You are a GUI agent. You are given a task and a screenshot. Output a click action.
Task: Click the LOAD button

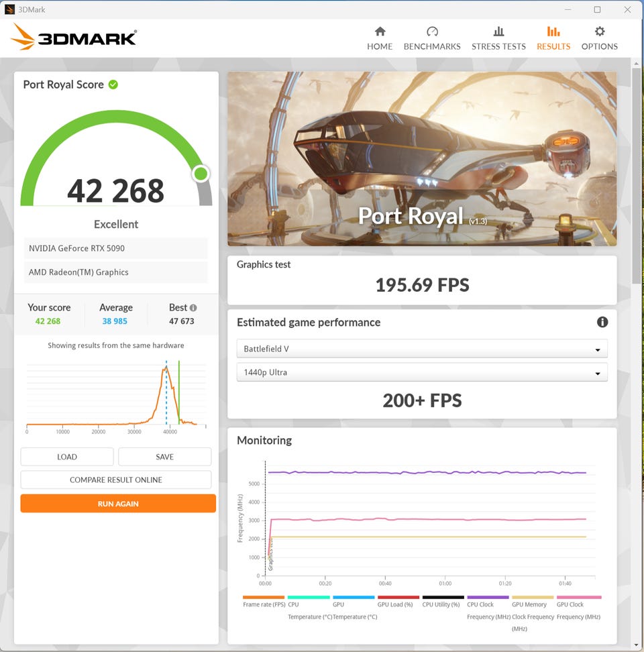pyautogui.click(x=67, y=457)
